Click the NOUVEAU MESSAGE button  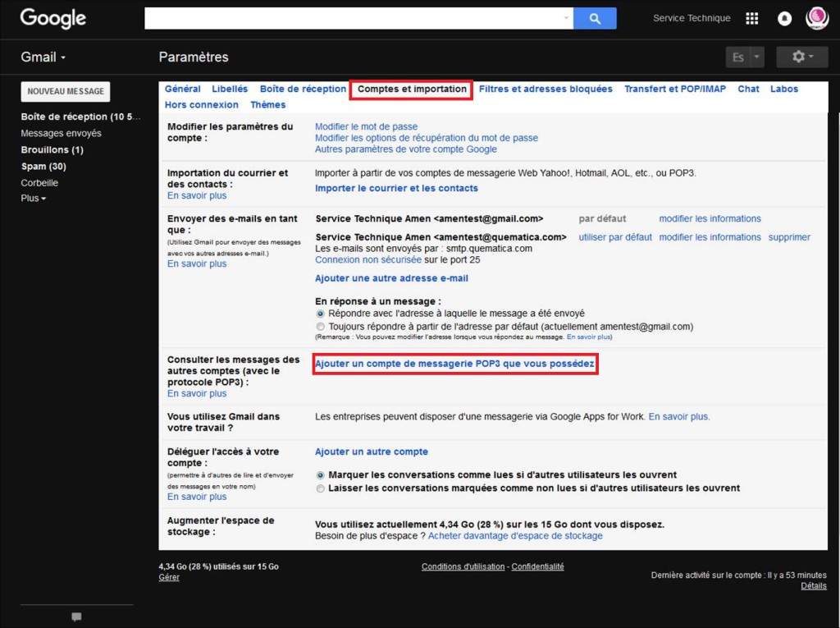point(66,92)
